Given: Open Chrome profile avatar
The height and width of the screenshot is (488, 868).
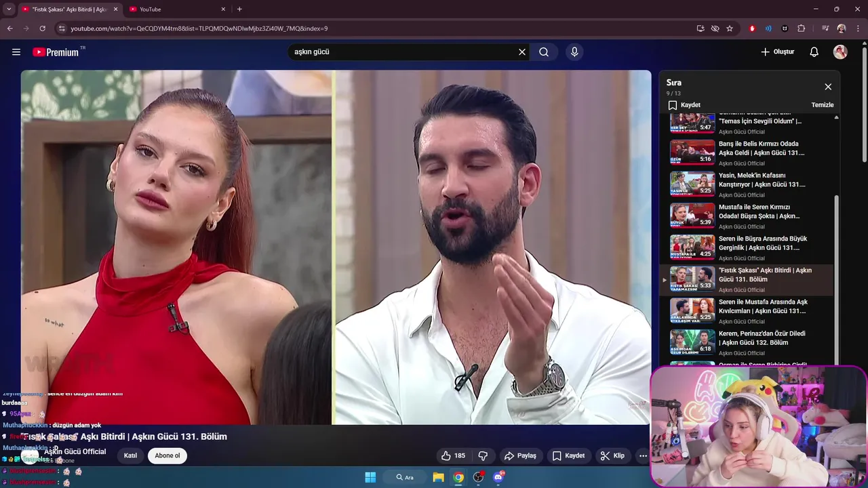Looking at the screenshot, I should click(842, 28).
